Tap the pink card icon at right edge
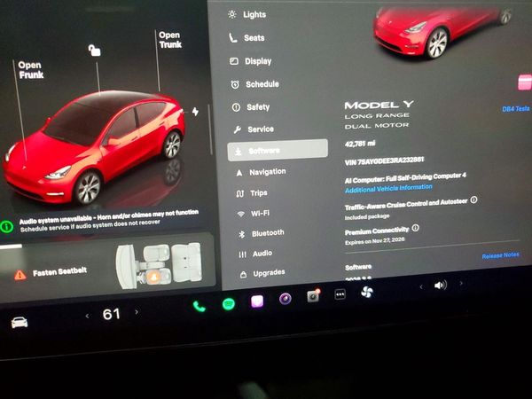The height and width of the screenshot is (399, 532). 525,82
